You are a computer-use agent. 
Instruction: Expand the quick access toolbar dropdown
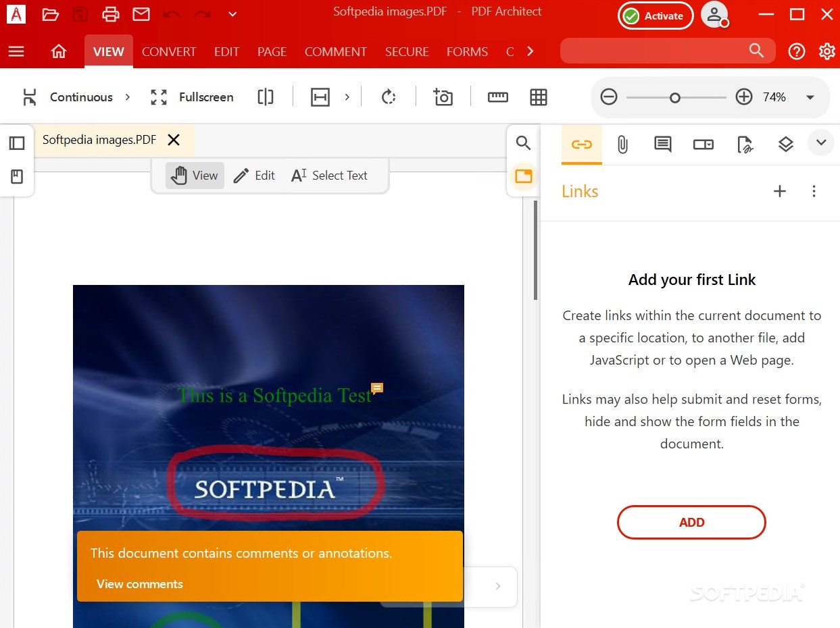pos(232,14)
